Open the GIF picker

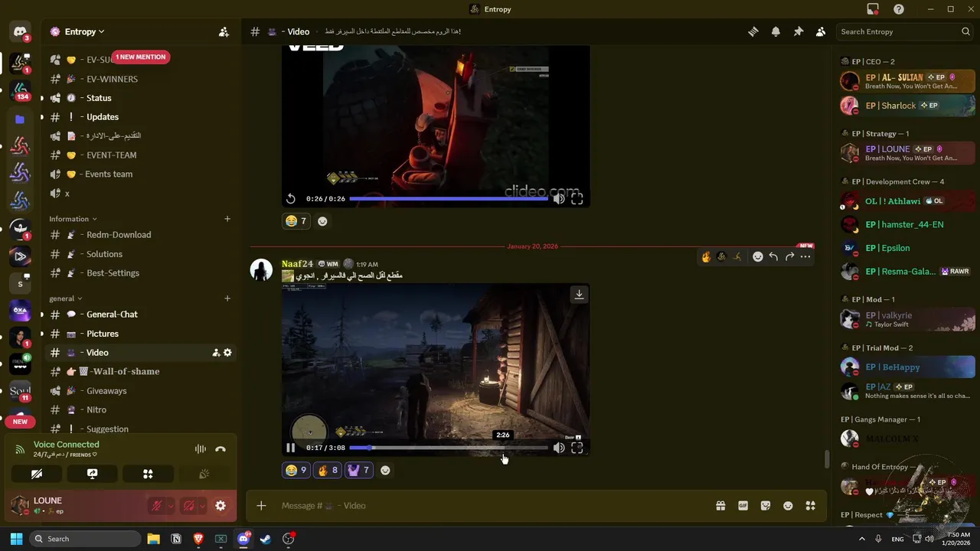(x=743, y=506)
